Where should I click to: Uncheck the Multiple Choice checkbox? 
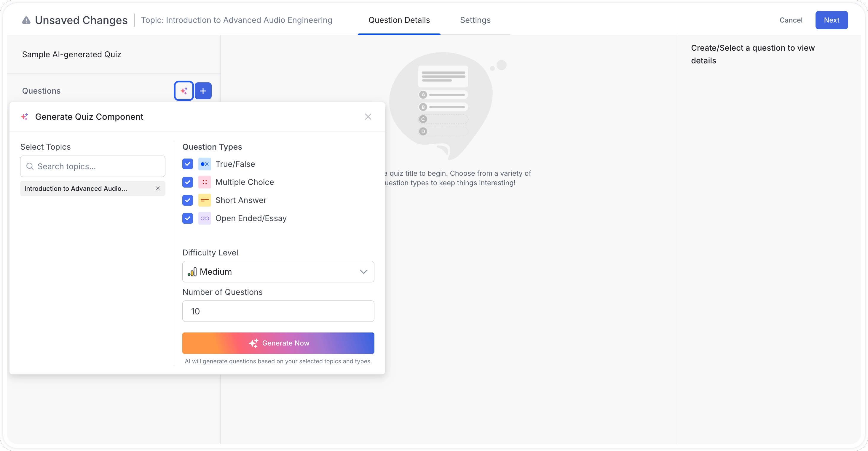188,182
